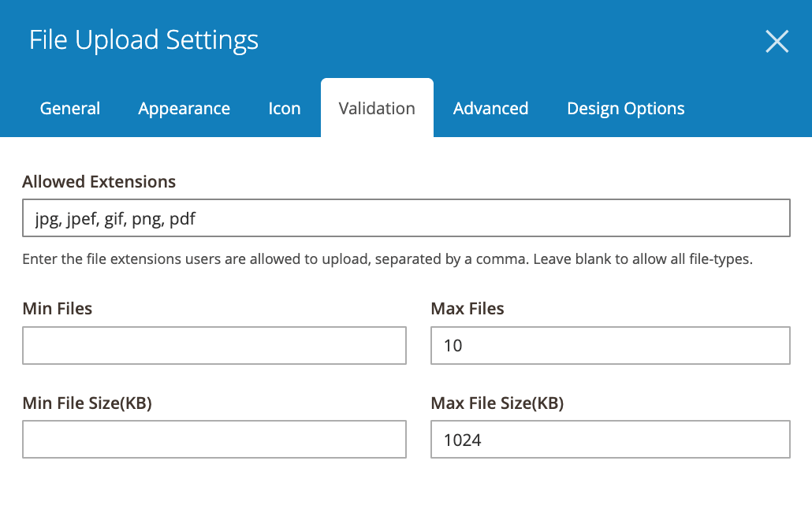
Task: Open the Design Options tab
Action: [625, 108]
